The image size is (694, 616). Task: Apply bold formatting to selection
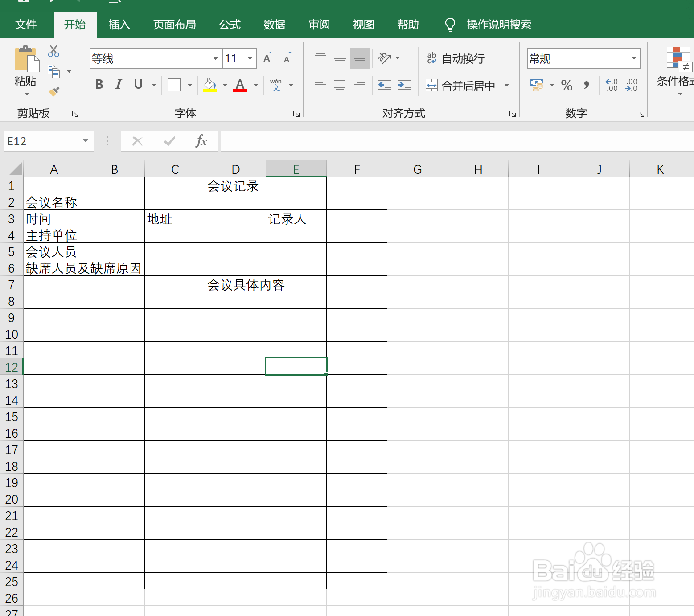point(99,85)
